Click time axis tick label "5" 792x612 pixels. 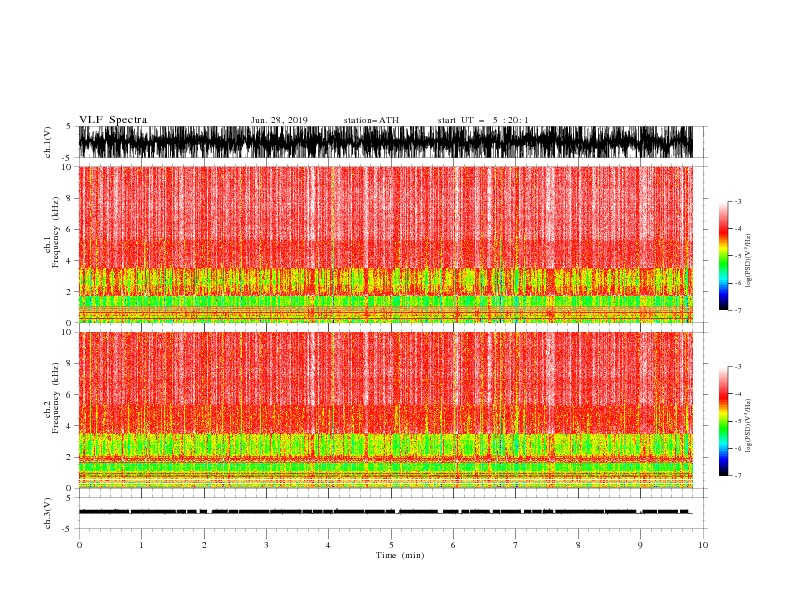391,545
